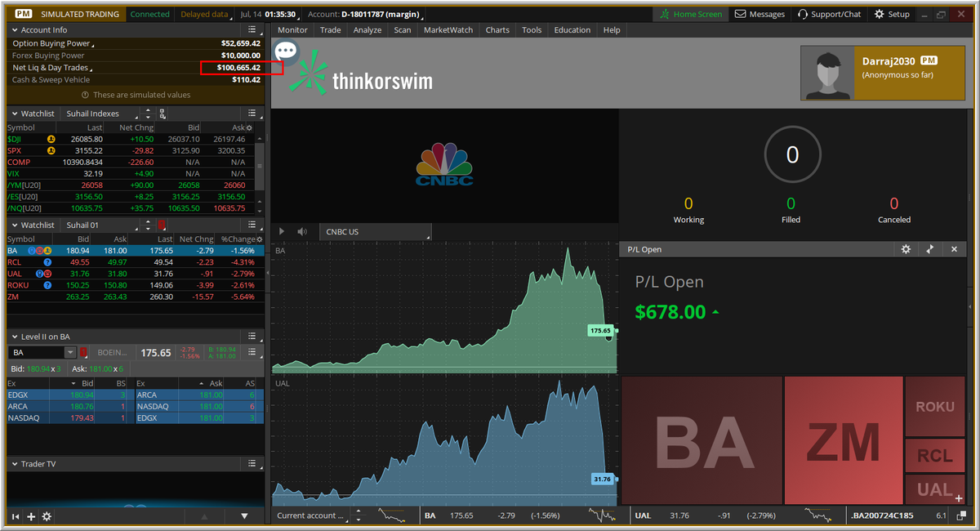The image size is (980, 531).
Task: Open Level II quote row menu icon
Action: pyautogui.click(x=252, y=353)
